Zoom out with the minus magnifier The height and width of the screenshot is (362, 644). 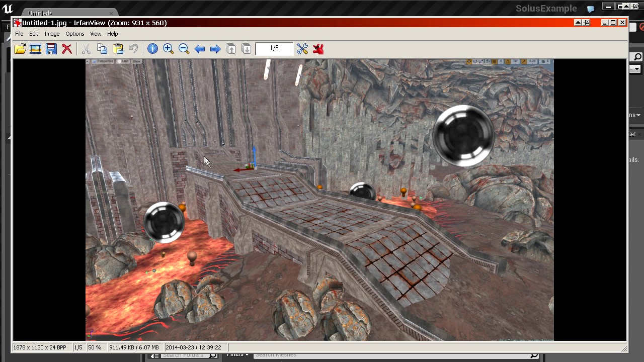[x=184, y=49]
